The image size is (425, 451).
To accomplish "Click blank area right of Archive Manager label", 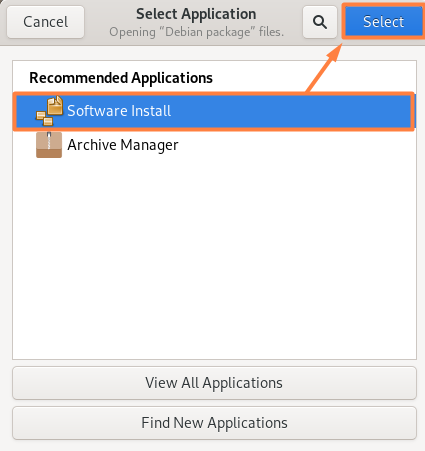I will coord(297,145).
